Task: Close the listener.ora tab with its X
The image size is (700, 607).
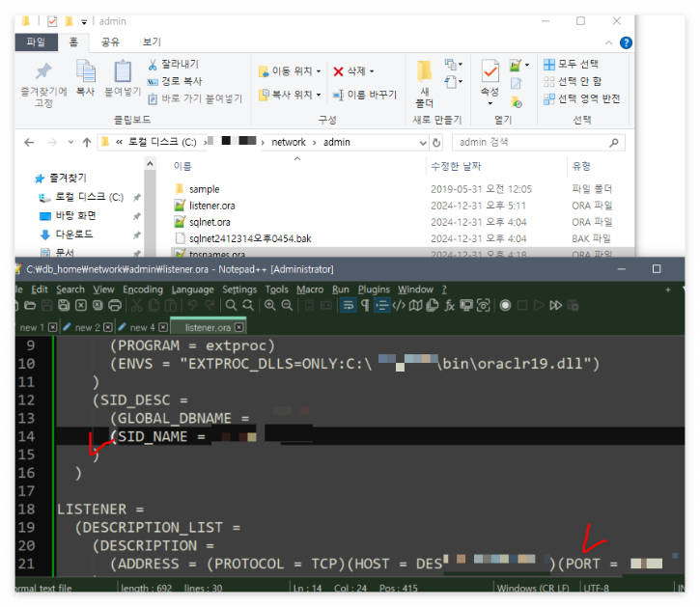Action: (x=239, y=327)
